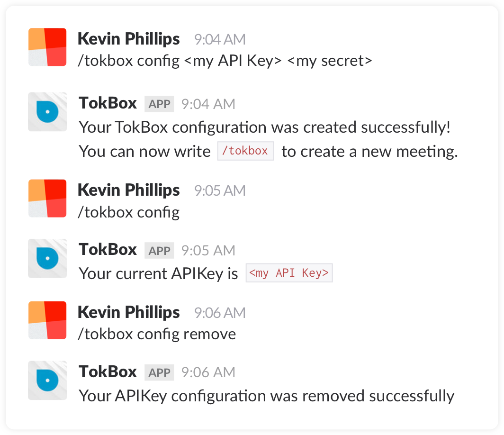Open TokBox app avatar on 9:04 message
The height and width of the screenshot is (435, 504).
(x=47, y=112)
